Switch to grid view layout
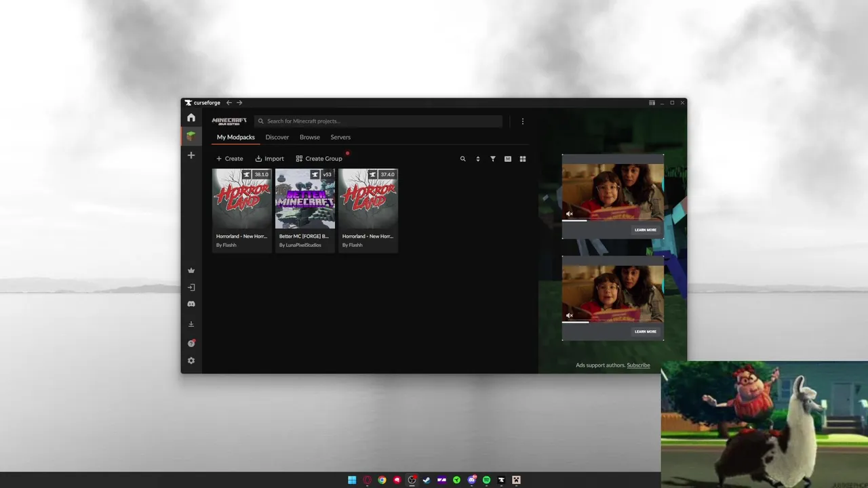The image size is (868, 488). pyautogui.click(x=523, y=159)
